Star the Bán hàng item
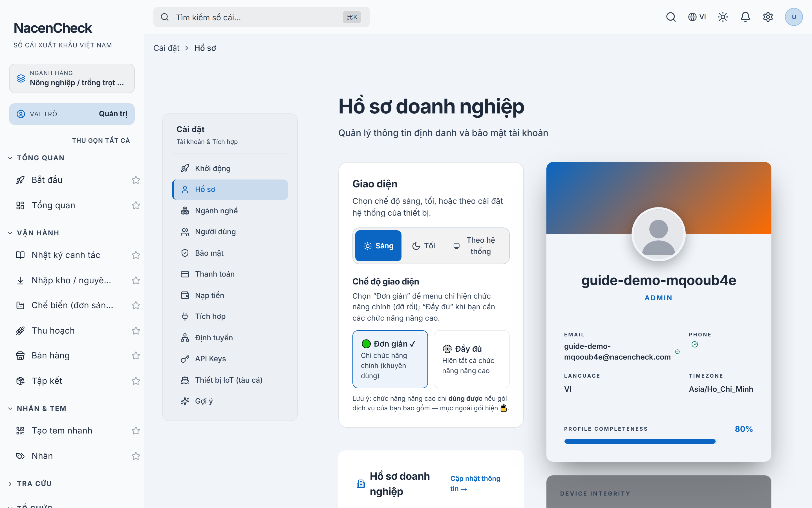The width and height of the screenshot is (812, 508). (x=136, y=356)
